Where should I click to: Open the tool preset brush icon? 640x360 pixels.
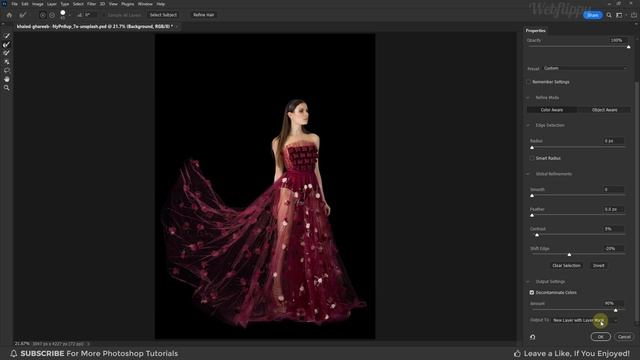(23, 15)
